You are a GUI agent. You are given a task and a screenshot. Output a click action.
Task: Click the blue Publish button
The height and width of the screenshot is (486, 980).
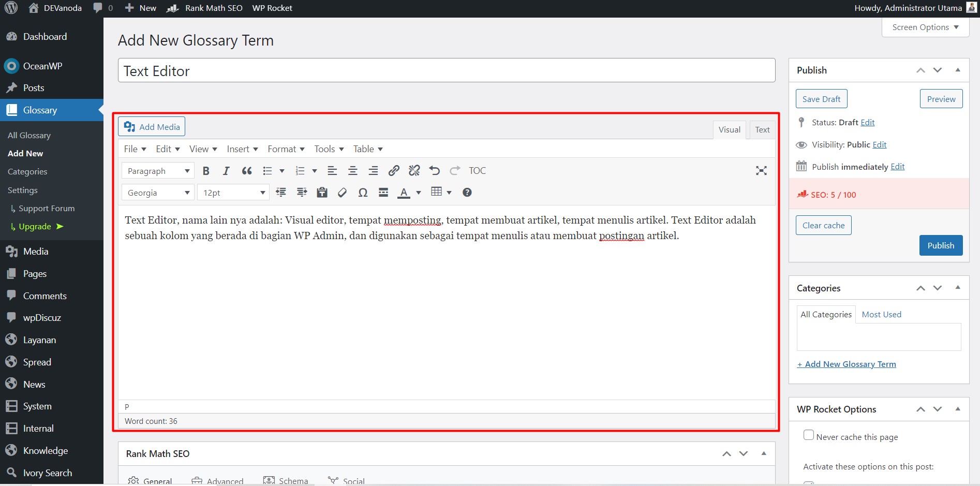[x=941, y=245]
